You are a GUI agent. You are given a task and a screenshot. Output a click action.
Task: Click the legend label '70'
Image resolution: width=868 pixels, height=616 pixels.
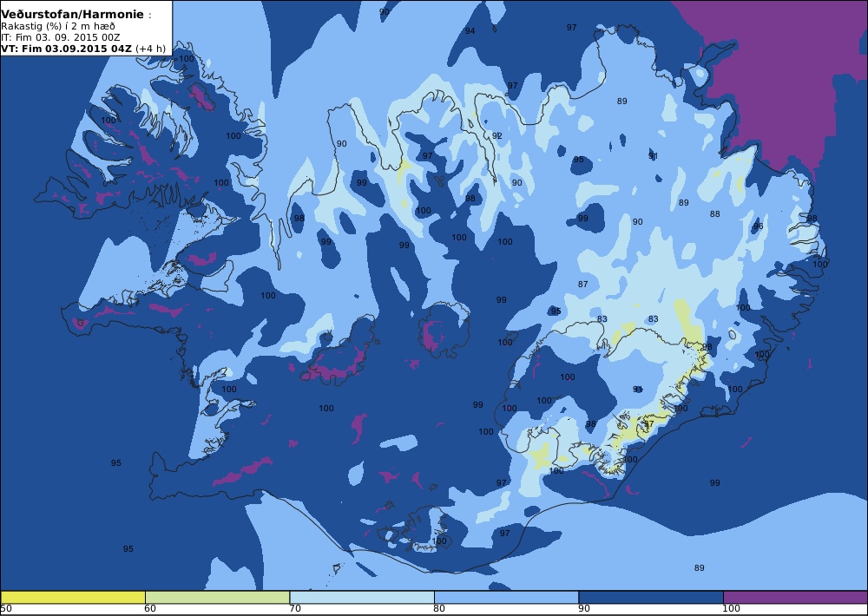tap(295, 609)
